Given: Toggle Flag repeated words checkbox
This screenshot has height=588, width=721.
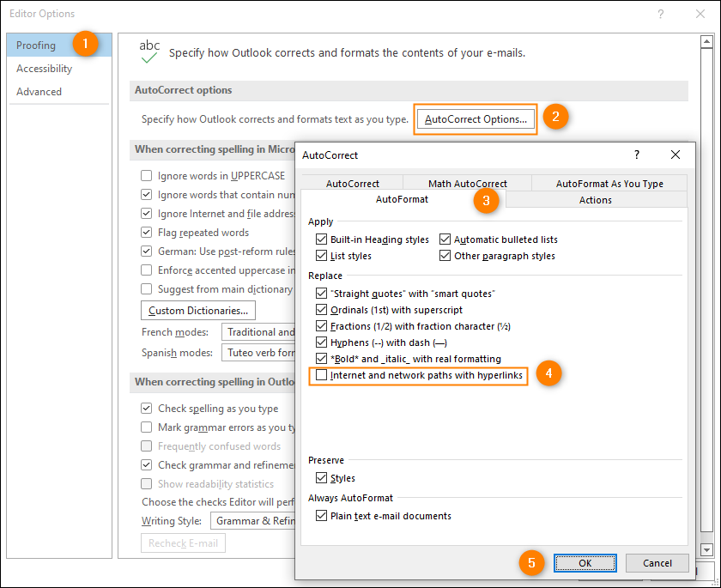Looking at the screenshot, I should tap(146, 232).
